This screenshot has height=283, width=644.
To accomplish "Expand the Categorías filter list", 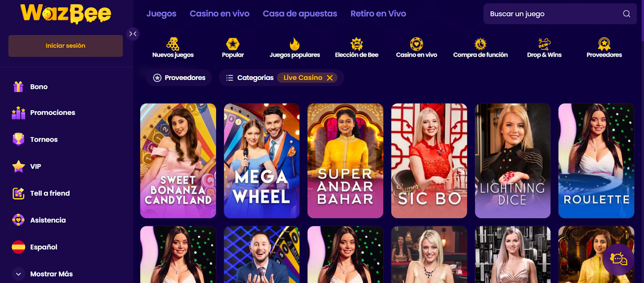I will [250, 78].
